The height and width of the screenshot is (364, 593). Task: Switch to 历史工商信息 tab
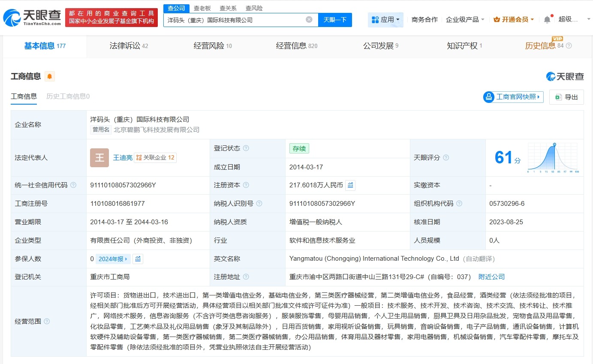69,96
